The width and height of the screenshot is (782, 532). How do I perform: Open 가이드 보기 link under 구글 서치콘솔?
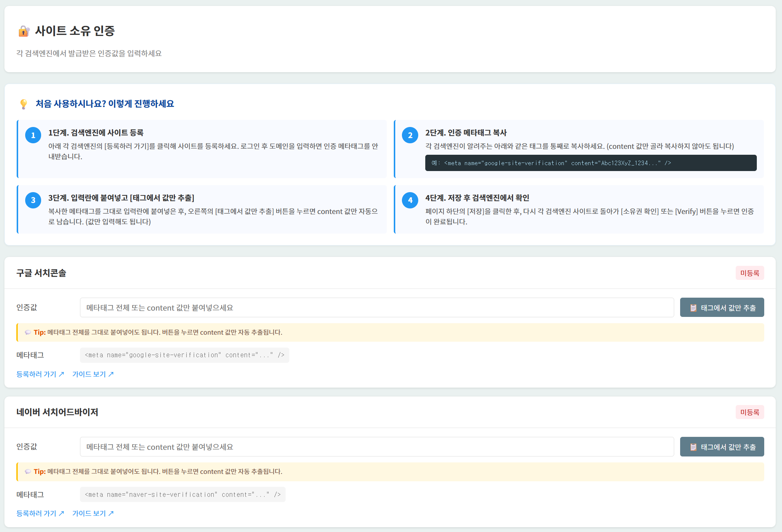[x=93, y=374]
